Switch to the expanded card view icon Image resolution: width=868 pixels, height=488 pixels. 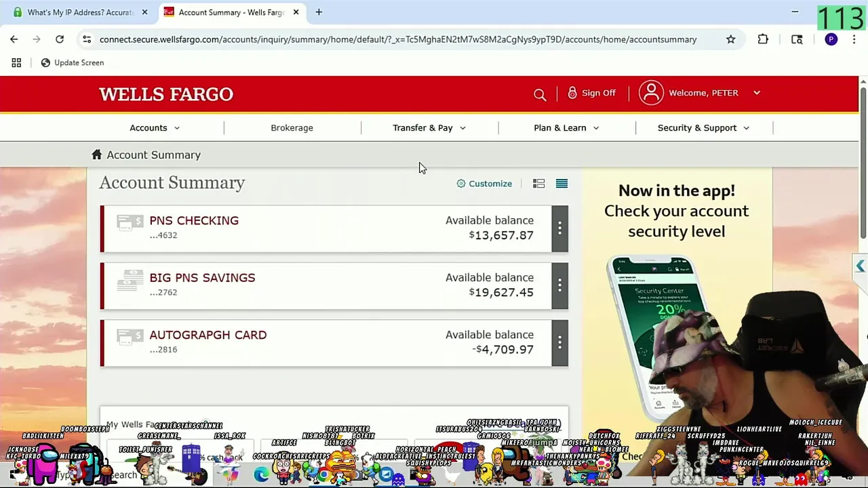[538, 184]
